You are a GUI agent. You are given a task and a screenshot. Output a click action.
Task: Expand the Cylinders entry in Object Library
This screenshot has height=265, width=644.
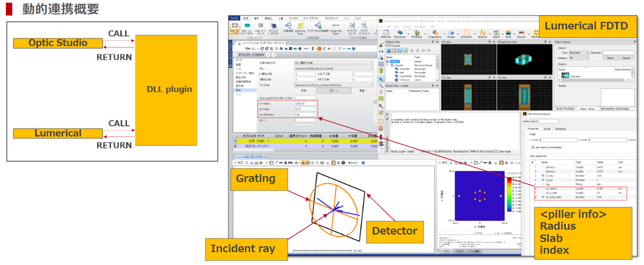point(559,77)
